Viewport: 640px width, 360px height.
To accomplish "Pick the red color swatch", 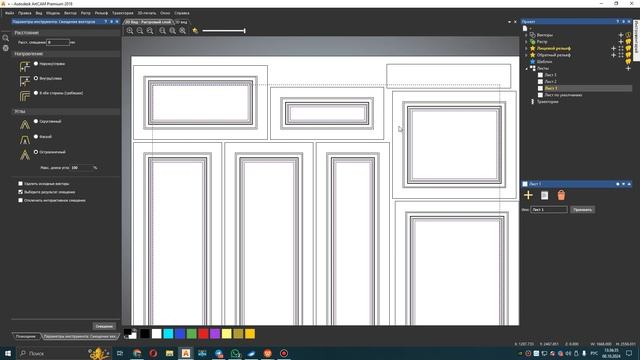I will coord(203,334).
